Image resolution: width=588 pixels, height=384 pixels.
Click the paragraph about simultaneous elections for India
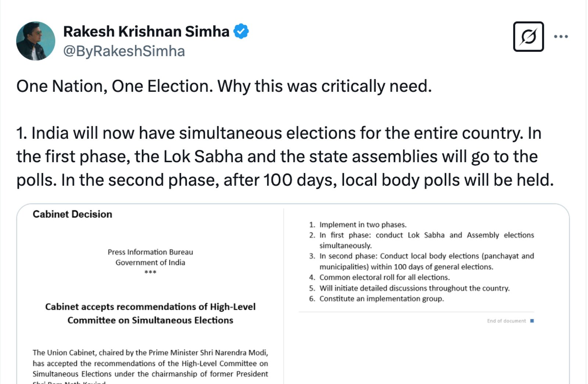[x=285, y=156]
